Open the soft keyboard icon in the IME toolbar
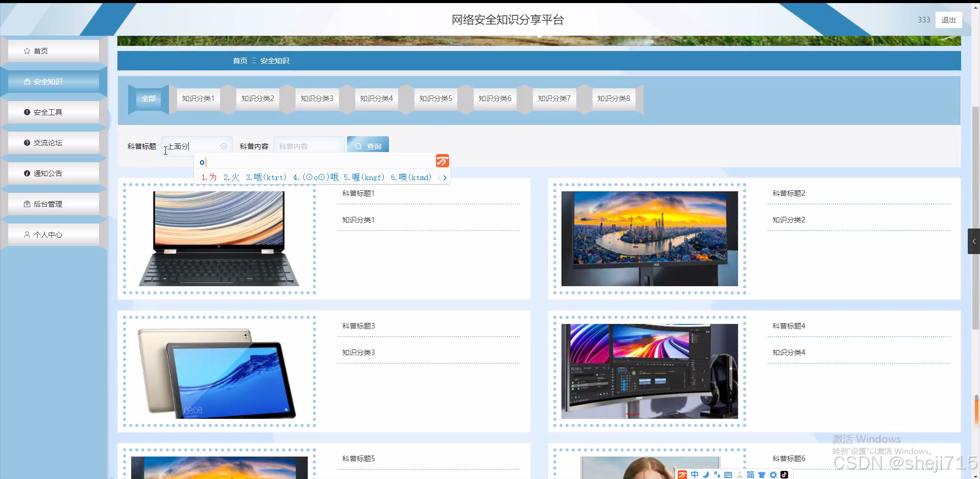The width and height of the screenshot is (980, 479). [x=728, y=475]
